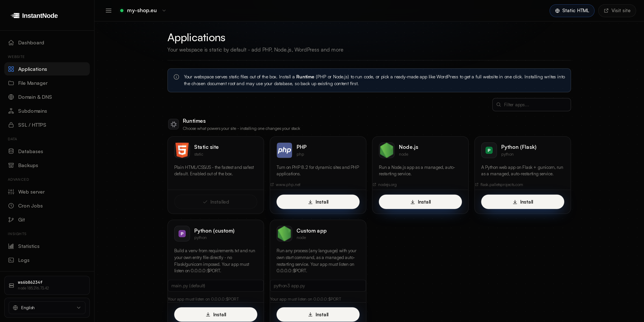
Task: Click the Static HTML button
Action: (572, 11)
